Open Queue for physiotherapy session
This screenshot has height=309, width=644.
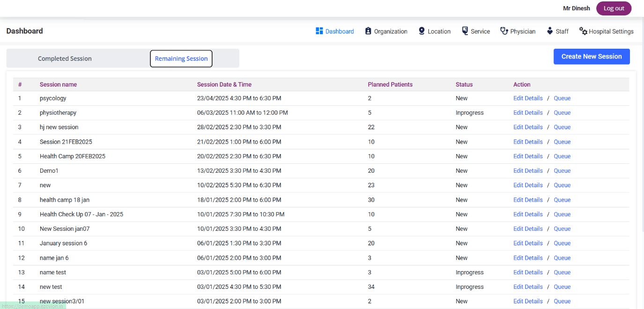click(562, 113)
